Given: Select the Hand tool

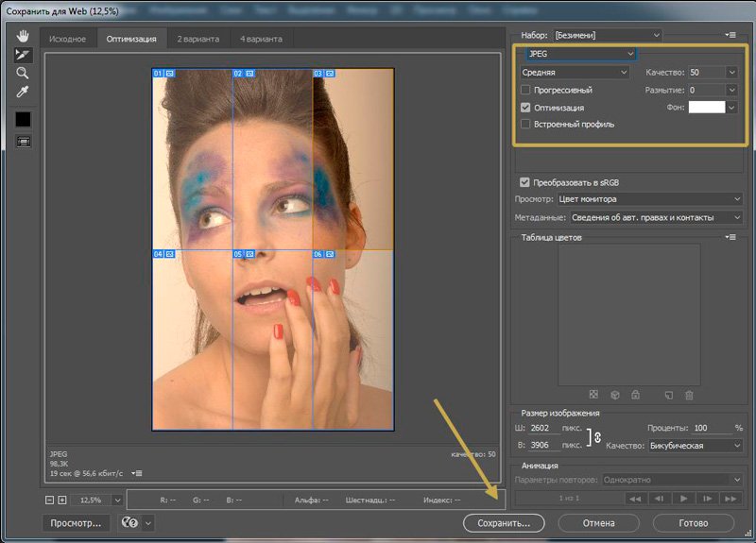Looking at the screenshot, I should tap(23, 36).
